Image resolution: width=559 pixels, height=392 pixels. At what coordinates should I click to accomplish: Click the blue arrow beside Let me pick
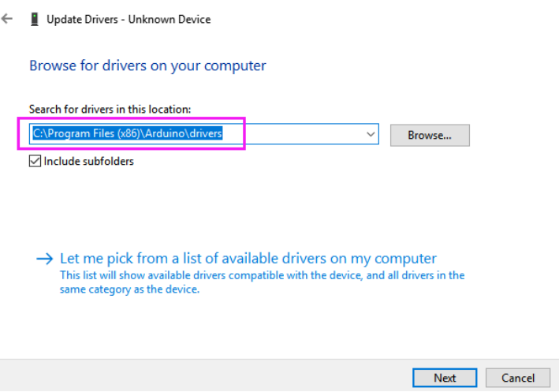point(45,259)
